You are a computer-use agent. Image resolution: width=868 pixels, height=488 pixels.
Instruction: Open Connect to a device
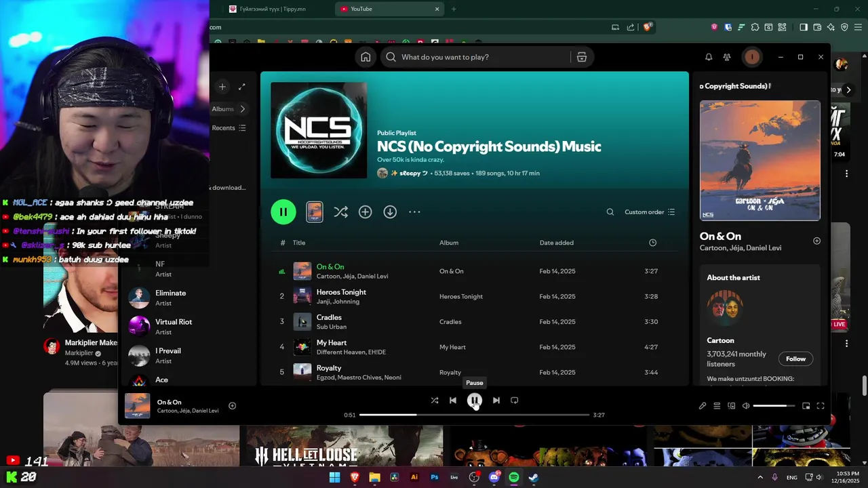click(731, 406)
